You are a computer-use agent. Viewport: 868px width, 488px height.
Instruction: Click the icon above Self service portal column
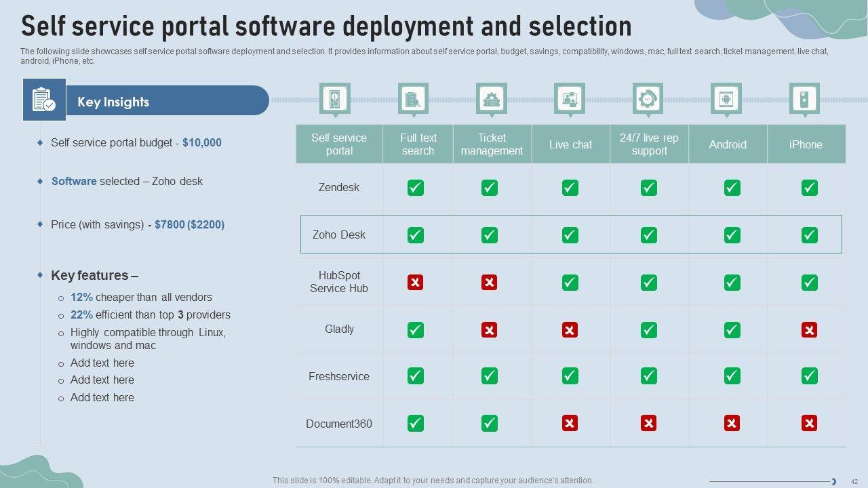point(334,100)
